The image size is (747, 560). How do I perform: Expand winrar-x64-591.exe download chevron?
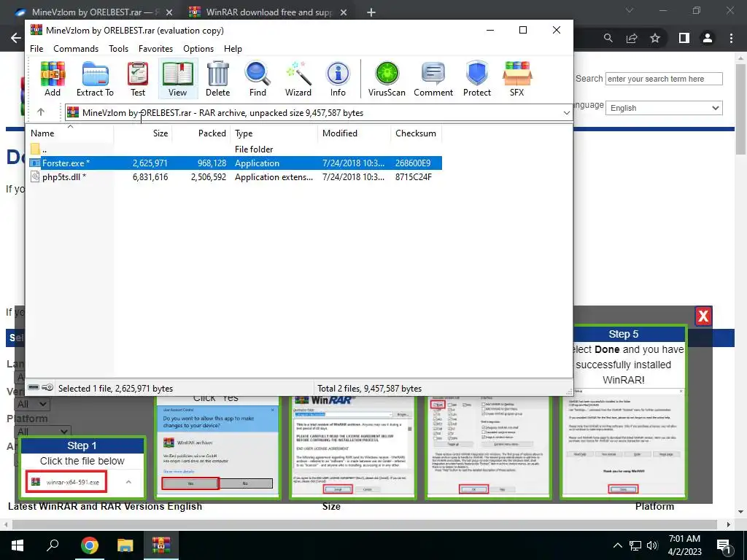[x=128, y=482]
